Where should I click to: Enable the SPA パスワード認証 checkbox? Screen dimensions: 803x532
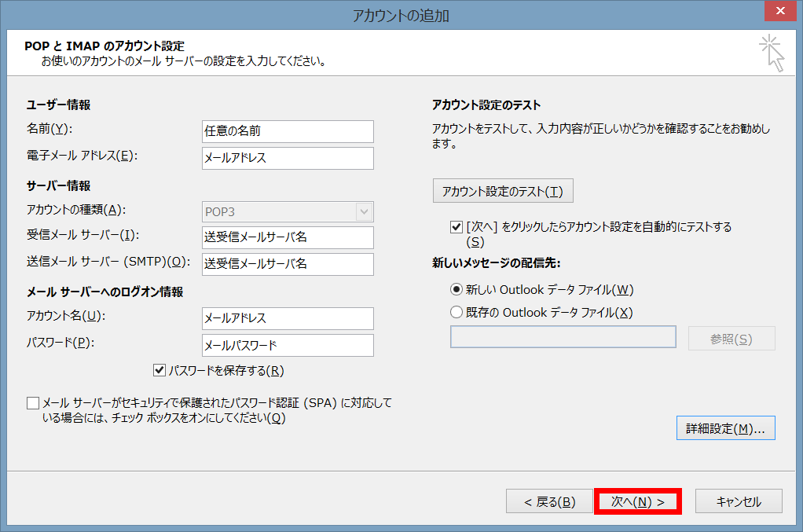coord(33,402)
